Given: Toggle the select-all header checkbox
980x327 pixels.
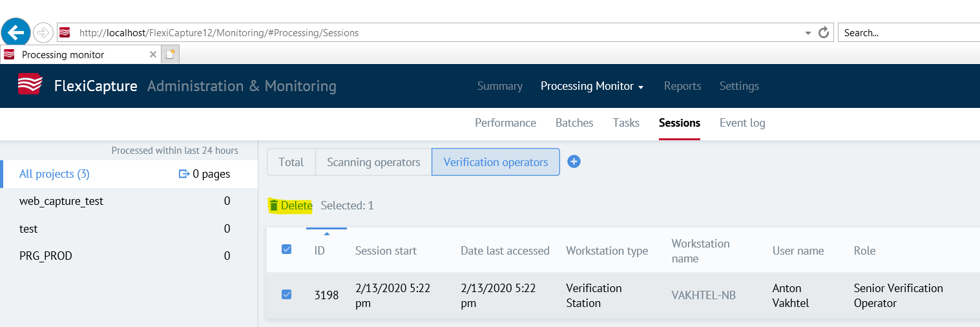Looking at the screenshot, I should click(287, 249).
